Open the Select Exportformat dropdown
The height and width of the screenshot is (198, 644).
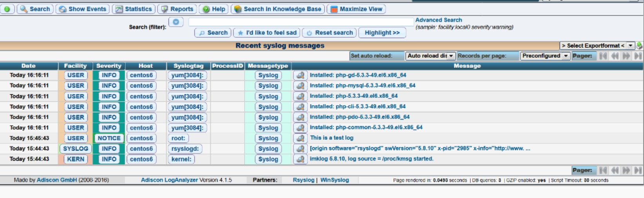pos(597,46)
